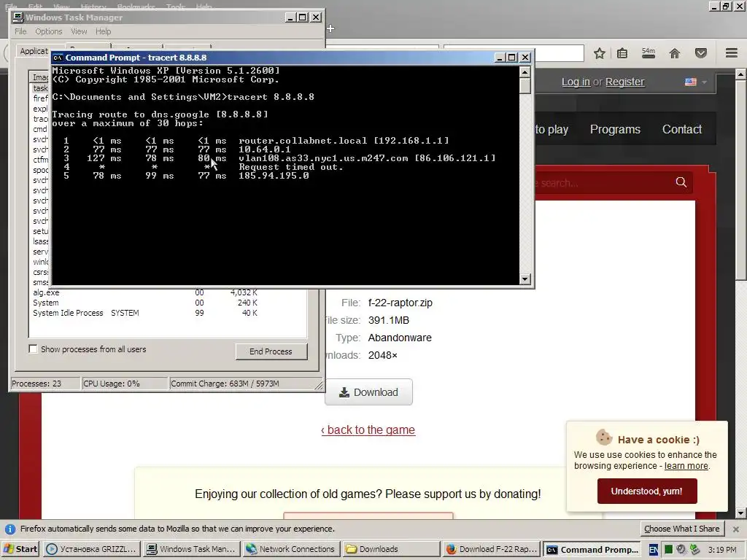Viewport: 747px width, 560px height.
Task: Click Command Prompt scrollbar up arrow
Action: click(x=525, y=72)
